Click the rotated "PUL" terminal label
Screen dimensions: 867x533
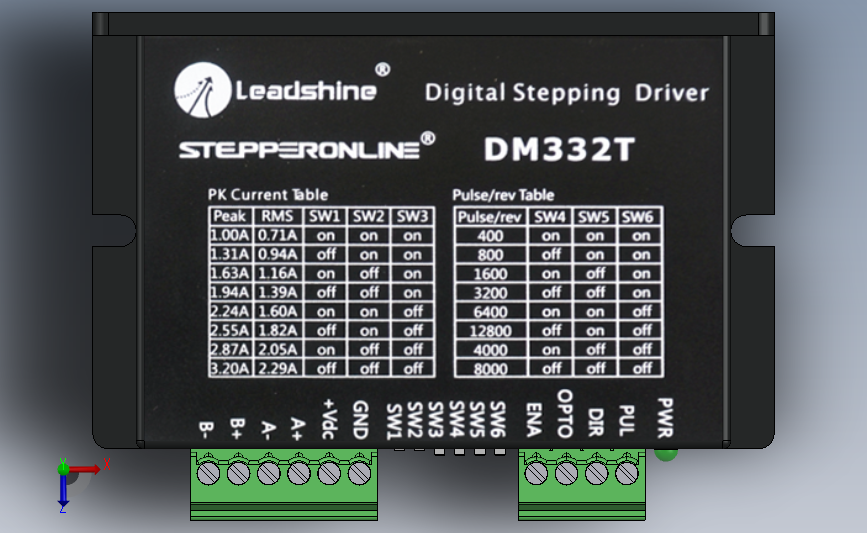point(626,420)
